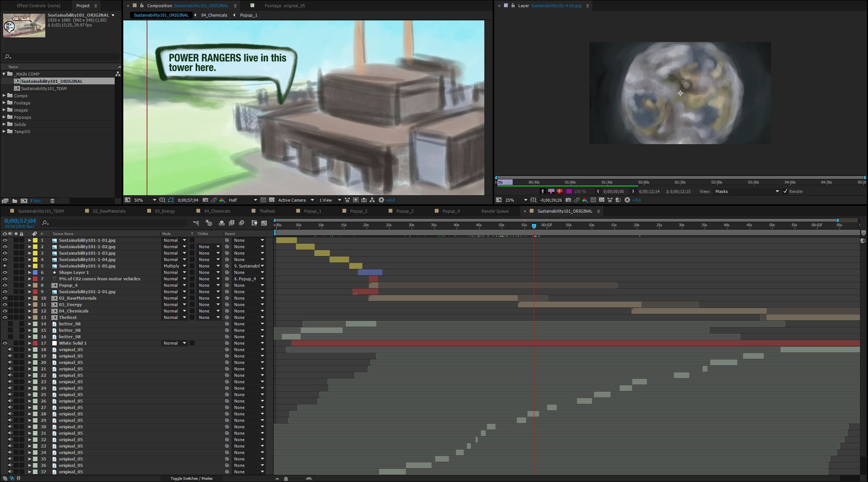This screenshot has width=868, height=482.
Task: Open blend mode dropdown for Sustainability101-1-05.jpg set to Multiply
Action: [x=175, y=266]
